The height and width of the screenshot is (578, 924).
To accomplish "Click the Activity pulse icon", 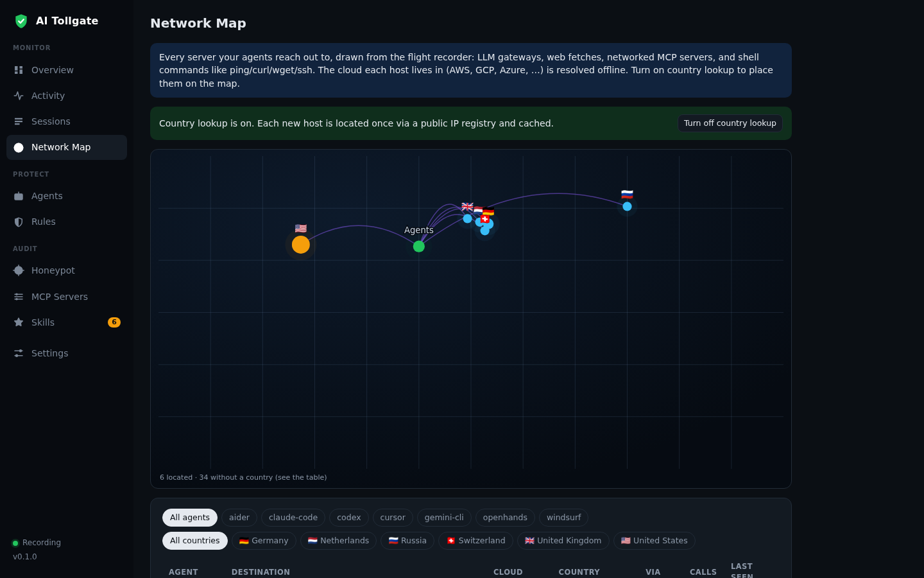I will (19, 96).
